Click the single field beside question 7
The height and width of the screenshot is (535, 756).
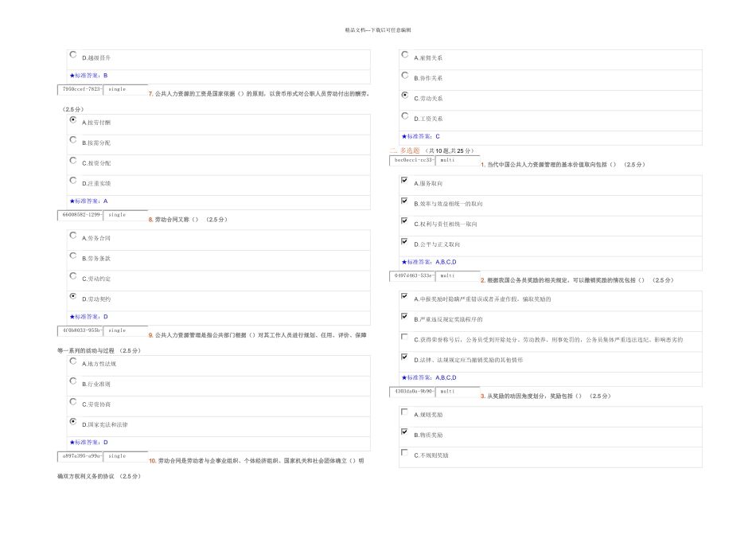click(x=126, y=89)
